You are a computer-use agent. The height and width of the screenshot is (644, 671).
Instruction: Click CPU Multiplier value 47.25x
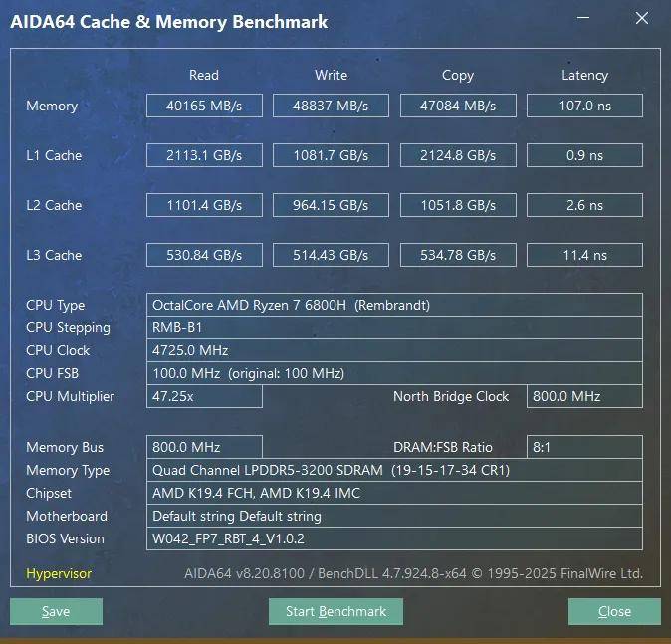pyautogui.click(x=204, y=396)
